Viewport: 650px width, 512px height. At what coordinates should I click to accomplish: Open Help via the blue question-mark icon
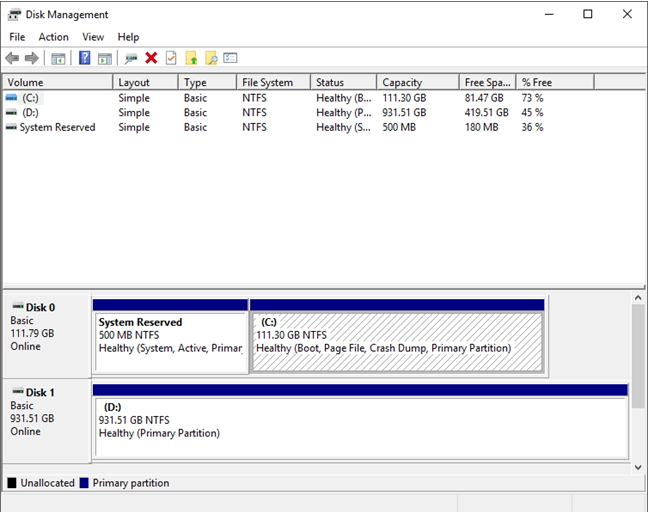[x=85, y=58]
